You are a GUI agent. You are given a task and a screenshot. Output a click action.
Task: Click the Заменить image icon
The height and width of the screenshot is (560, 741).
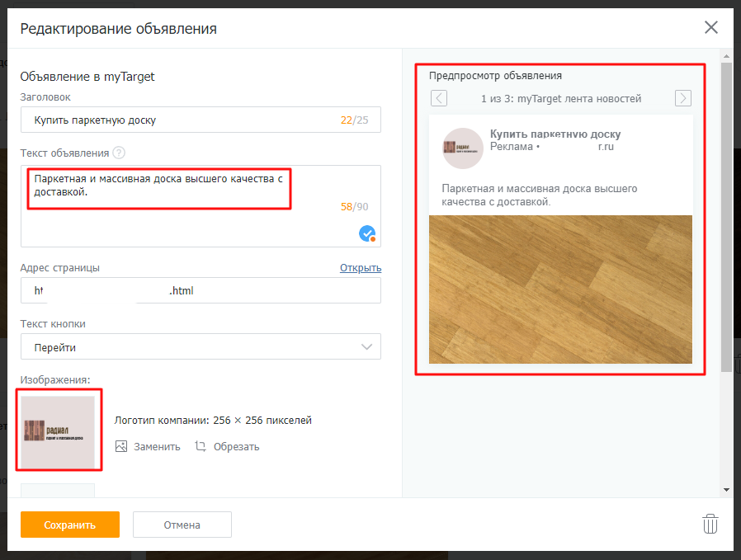coord(121,446)
